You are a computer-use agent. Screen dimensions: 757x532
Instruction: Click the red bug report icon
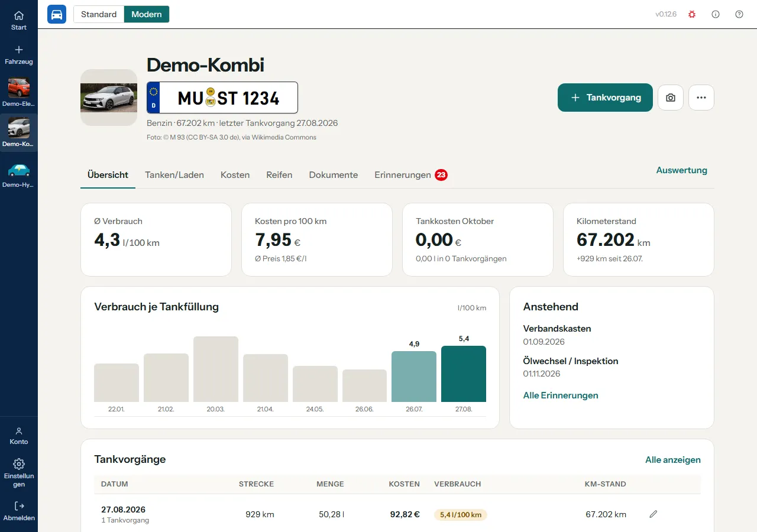coord(692,14)
